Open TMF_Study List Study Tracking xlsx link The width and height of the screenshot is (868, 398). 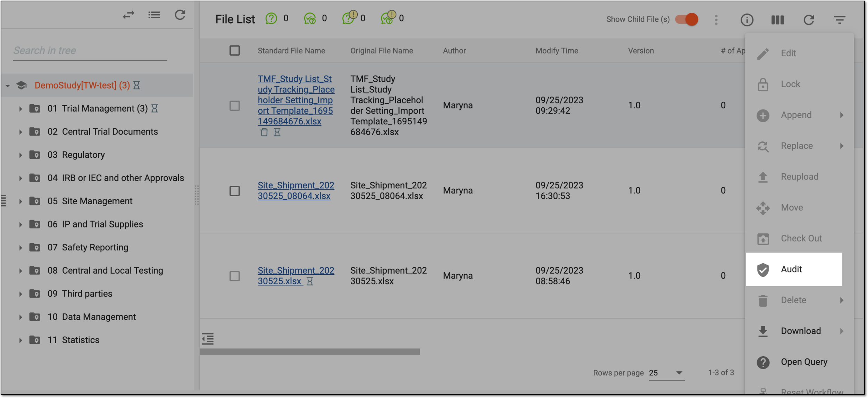[296, 100]
